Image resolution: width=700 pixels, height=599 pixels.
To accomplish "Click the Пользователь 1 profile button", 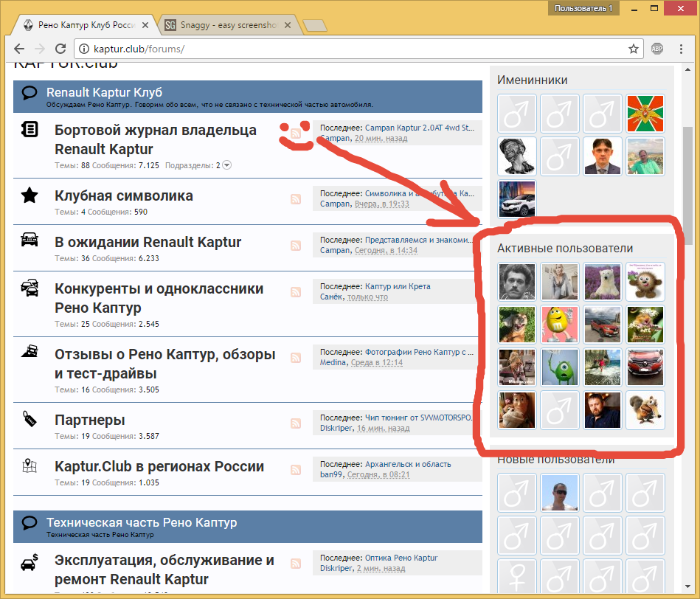I will click(x=583, y=8).
